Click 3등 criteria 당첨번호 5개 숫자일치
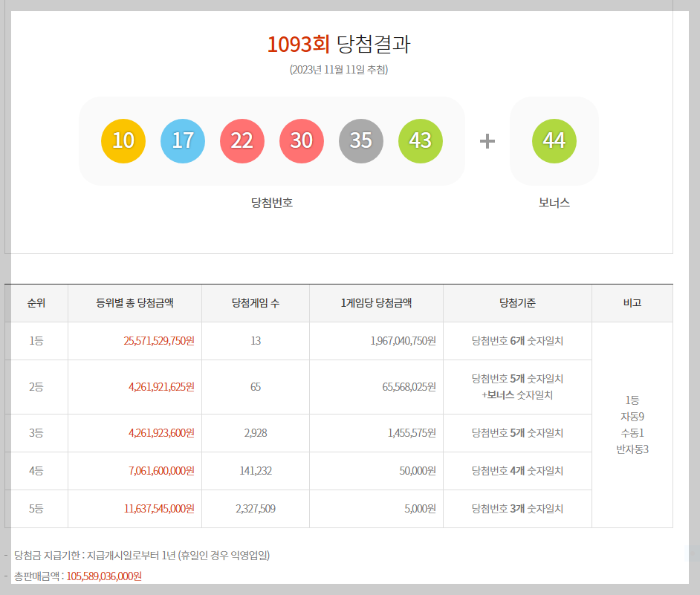Screen dimensions: 700x595 pos(517,433)
